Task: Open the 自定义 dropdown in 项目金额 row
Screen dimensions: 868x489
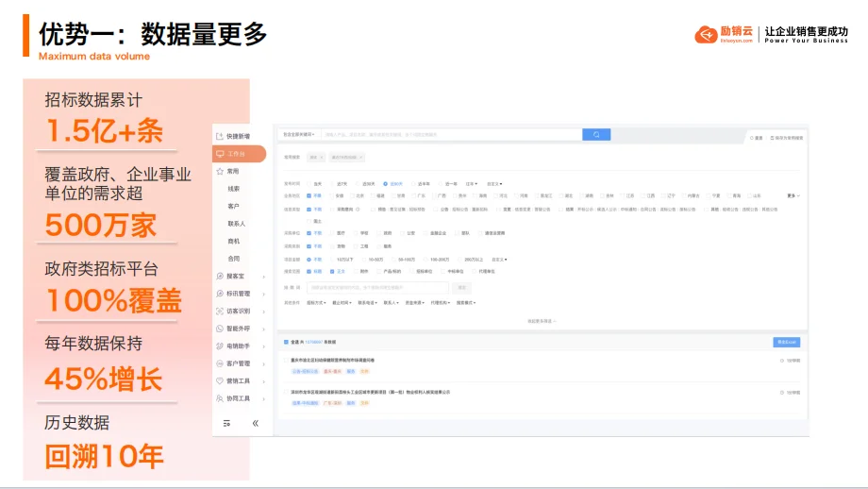Action: click(x=499, y=260)
